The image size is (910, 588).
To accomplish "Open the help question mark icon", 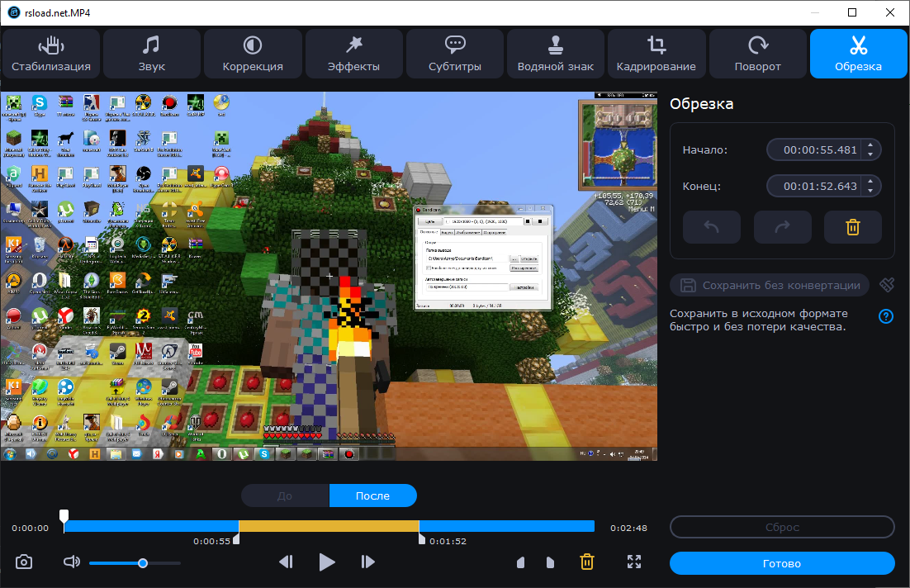I will tap(885, 316).
